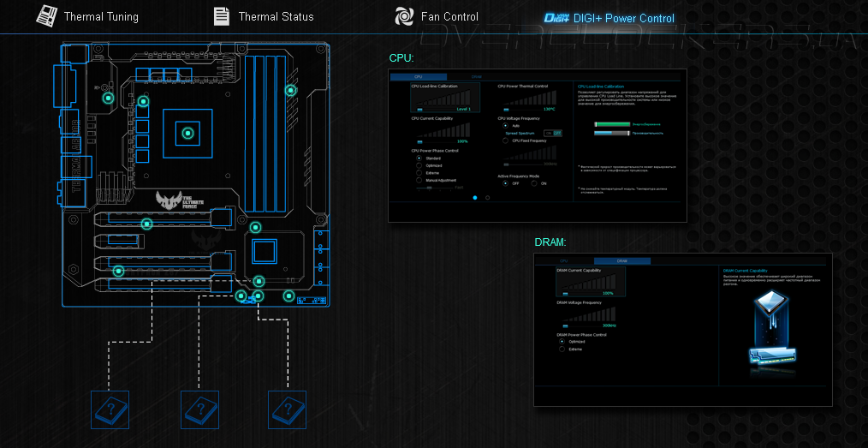Select the sensor on the lower-left PCIe slot
Viewport: 868px width, 448px height.
coord(118,271)
